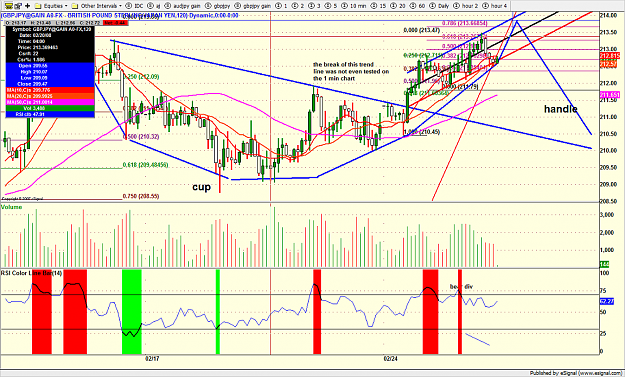
Task: Click the 1.000 (210.45) retracement label
Action: (x=422, y=132)
